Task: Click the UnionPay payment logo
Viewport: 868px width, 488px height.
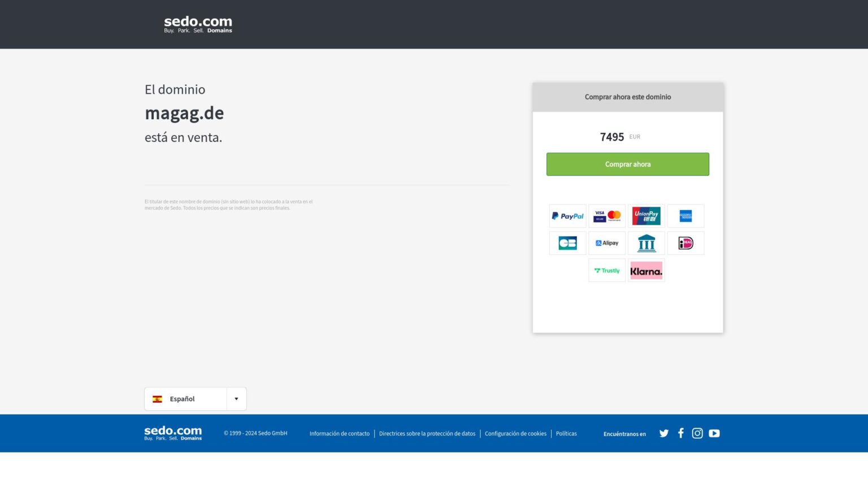Action: [646, 216]
